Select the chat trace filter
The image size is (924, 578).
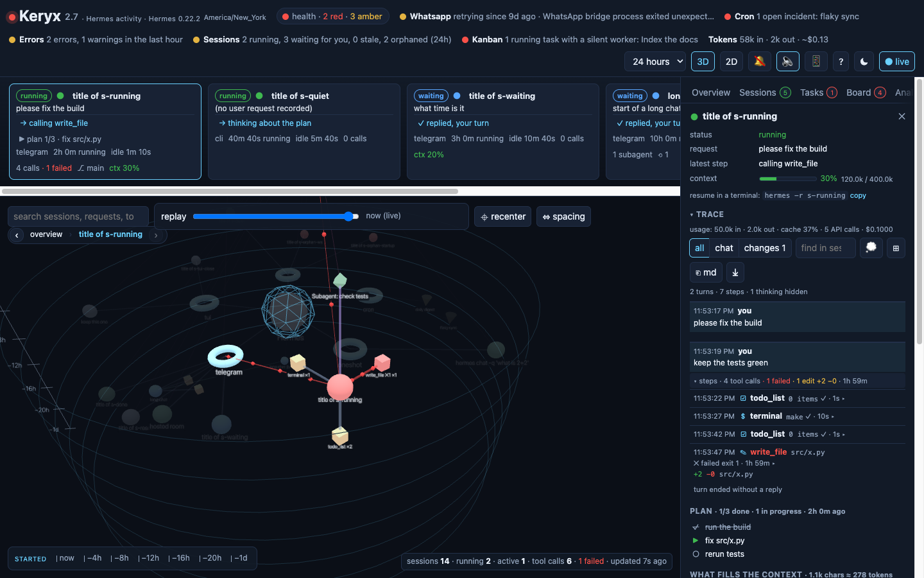724,248
